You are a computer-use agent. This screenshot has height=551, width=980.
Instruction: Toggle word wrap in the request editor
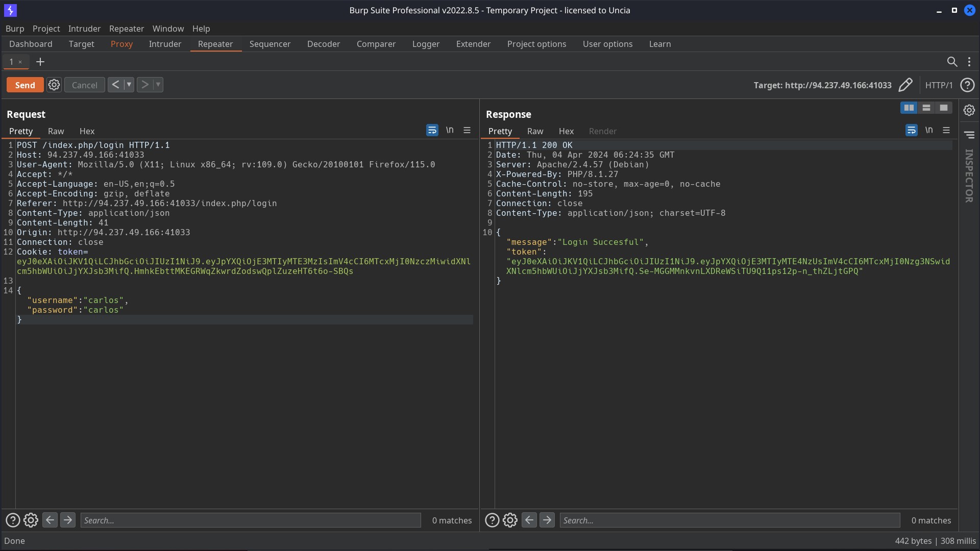pos(432,131)
